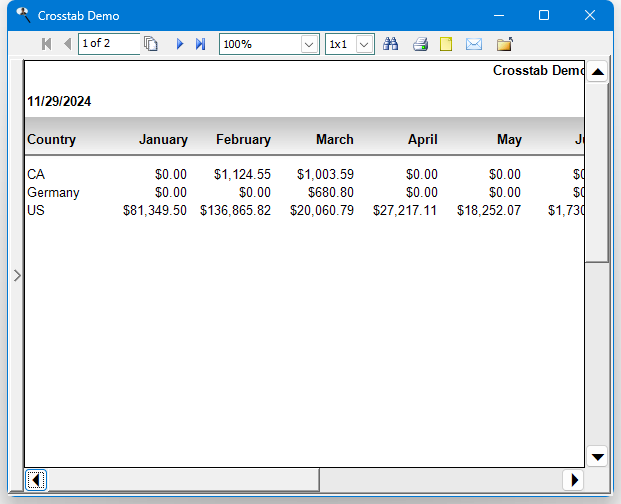The height and width of the screenshot is (504, 621).
Task: Click the vertical scrollbar up arrow
Action: [597, 72]
